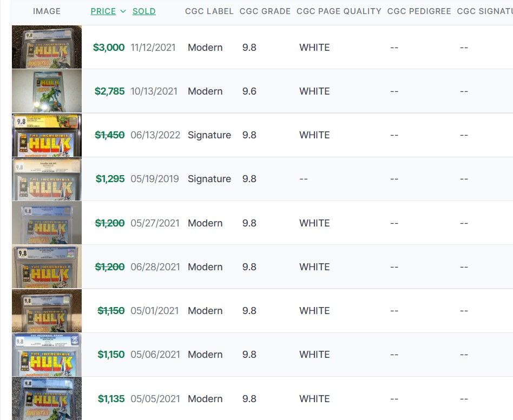The height and width of the screenshot is (420, 513).
Task: Select the sold date 05/05/2021
Action: coord(155,399)
